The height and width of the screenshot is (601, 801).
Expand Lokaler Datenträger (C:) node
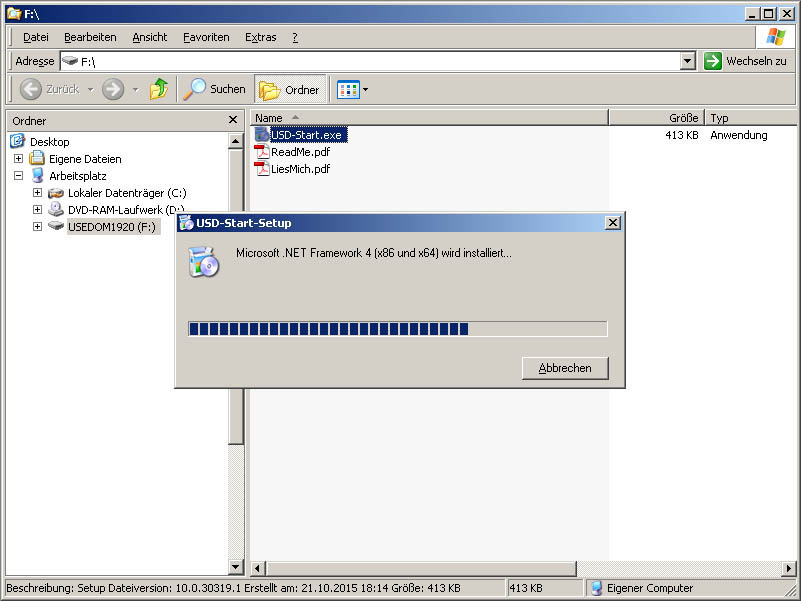[37, 193]
